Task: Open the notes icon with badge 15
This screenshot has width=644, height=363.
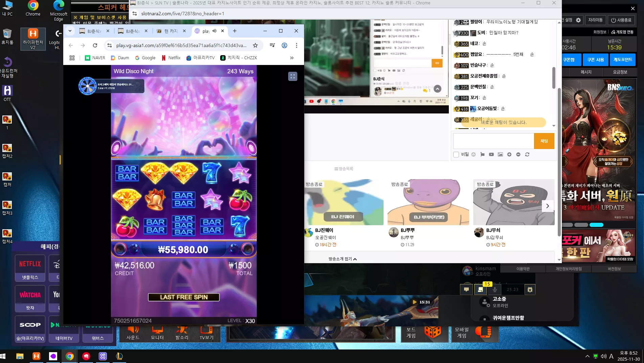Action: click(480, 290)
